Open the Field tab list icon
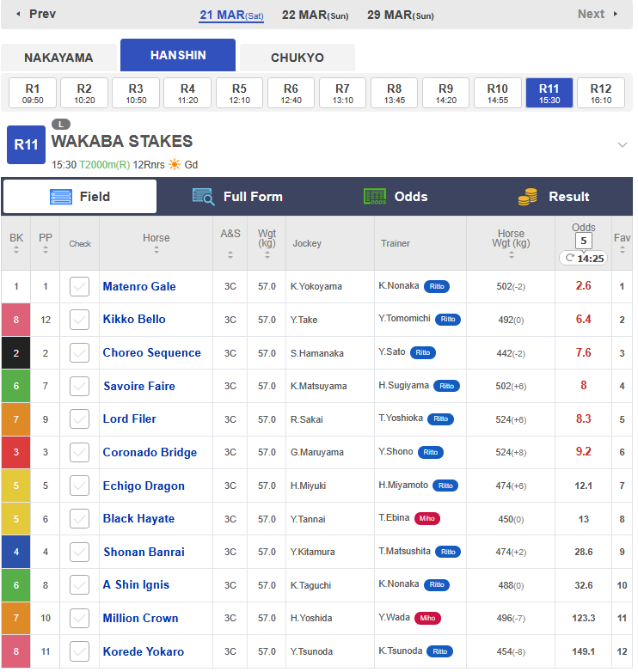638x672 pixels. point(61,197)
